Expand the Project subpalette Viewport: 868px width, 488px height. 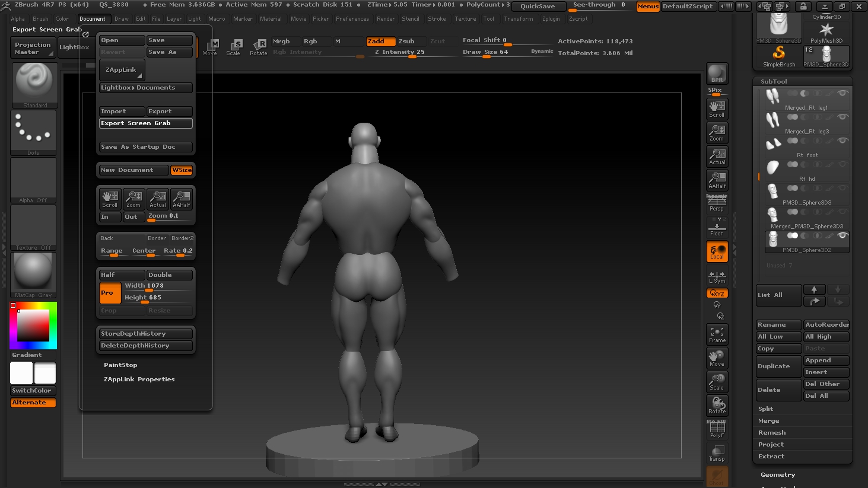(771, 445)
